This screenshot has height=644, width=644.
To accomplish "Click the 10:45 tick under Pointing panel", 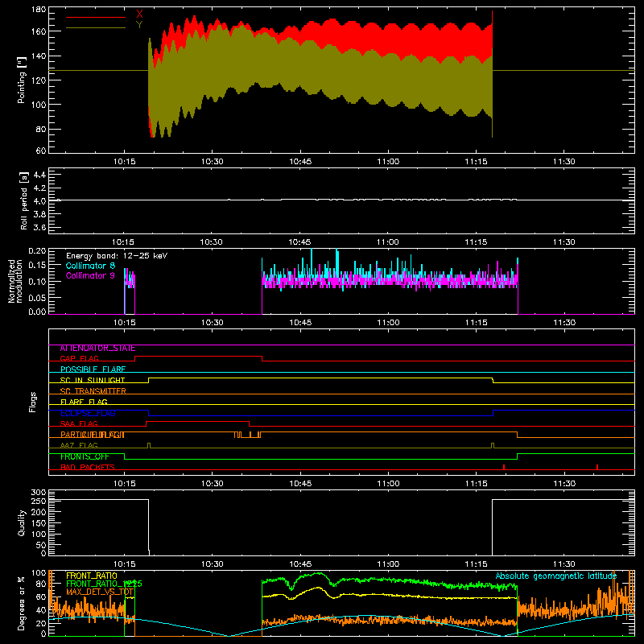I will (300, 162).
